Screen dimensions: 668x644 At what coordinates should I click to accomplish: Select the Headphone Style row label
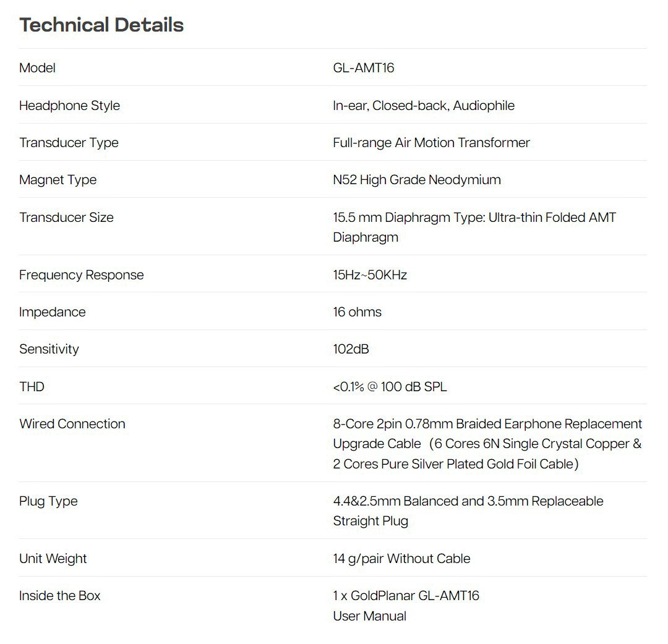click(x=69, y=106)
